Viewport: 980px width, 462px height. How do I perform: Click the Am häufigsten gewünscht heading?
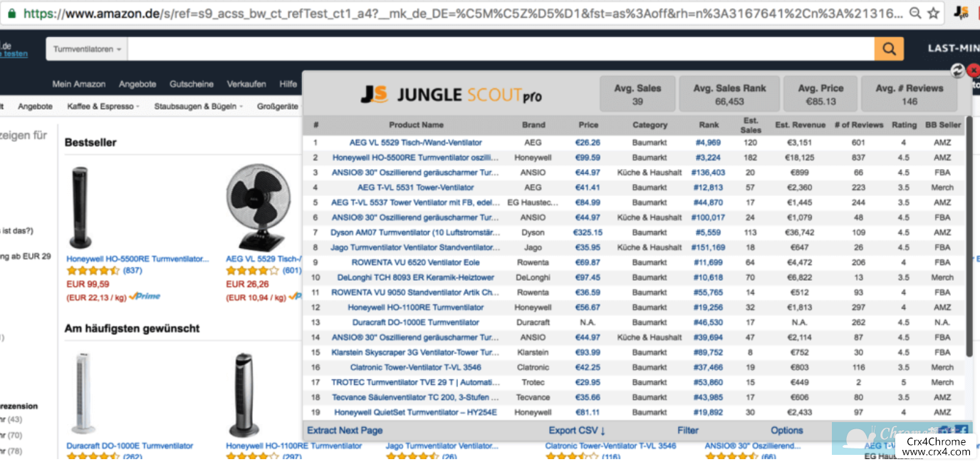[x=132, y=329]
